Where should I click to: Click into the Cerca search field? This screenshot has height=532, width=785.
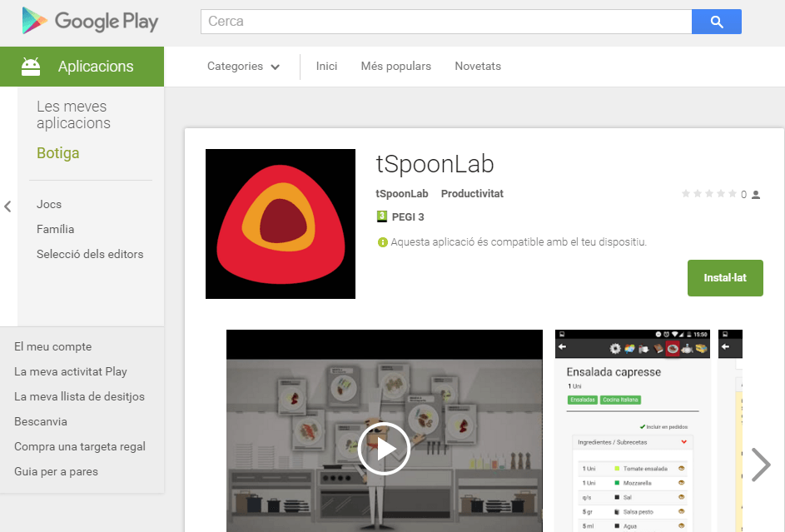pyautogui.click(x=446, y=22)
